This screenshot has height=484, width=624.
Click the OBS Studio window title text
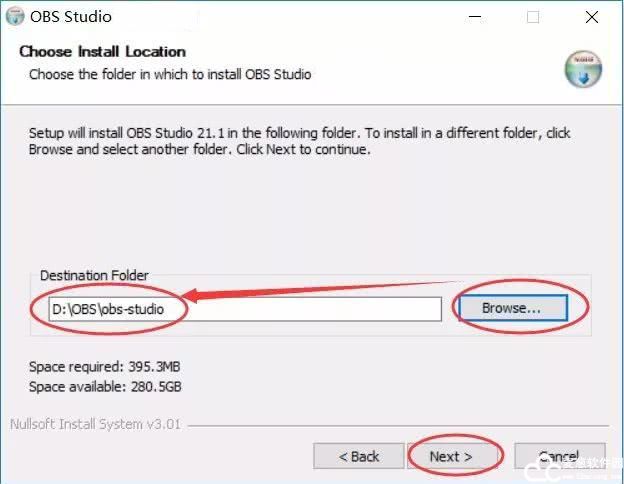coord(73,17)
